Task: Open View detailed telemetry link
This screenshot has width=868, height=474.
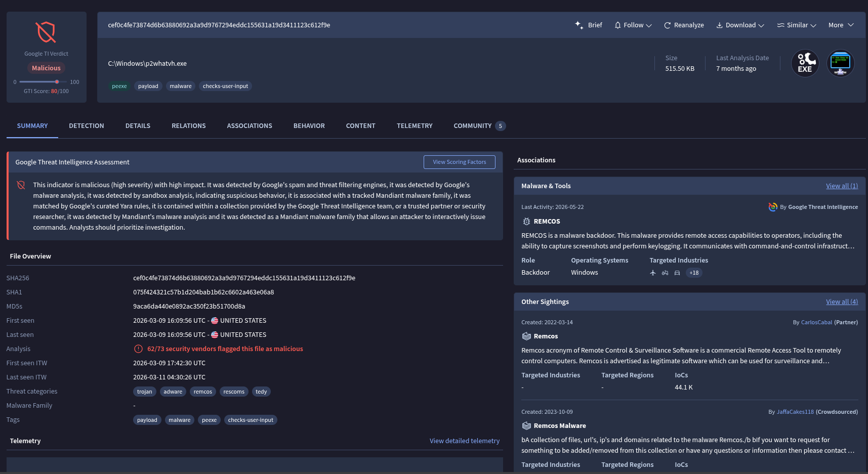Action: click(x=465, y=441)
